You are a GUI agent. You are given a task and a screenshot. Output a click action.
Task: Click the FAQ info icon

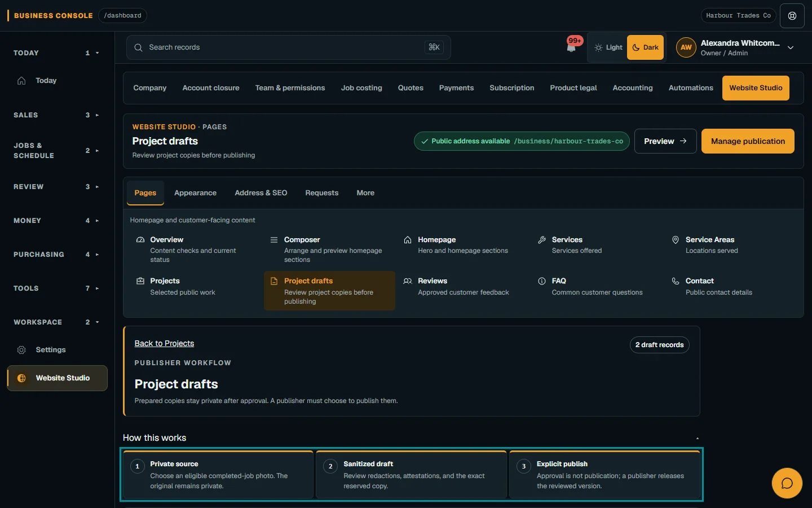pyautogui.click(x=542, y=281)
